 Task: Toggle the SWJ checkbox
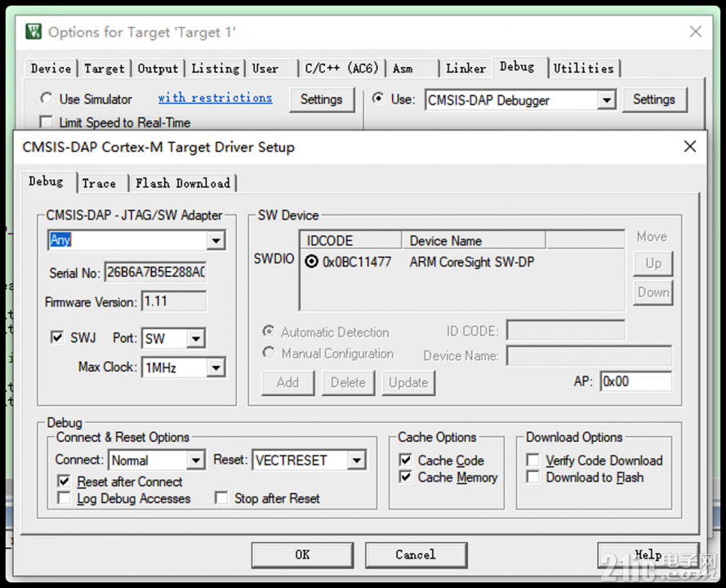tap(57, 337)
